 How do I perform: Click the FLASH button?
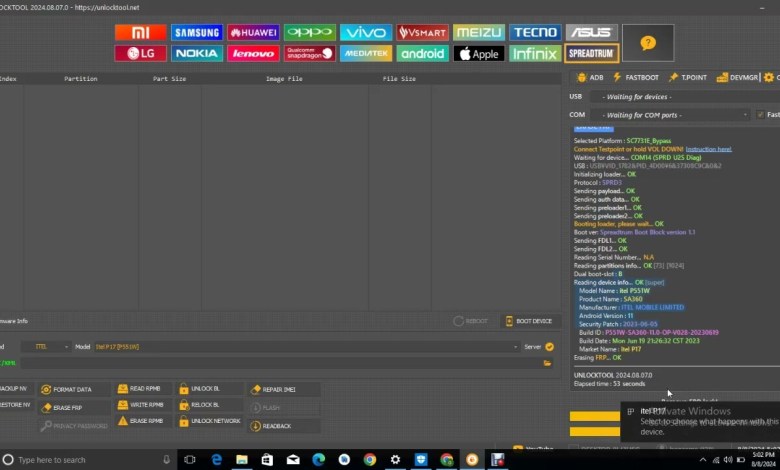(284, 408)
